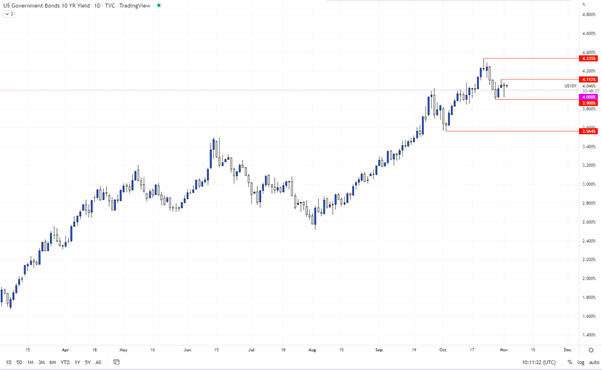
Task: Click the 3.000% label on the price axis
Action: pyautogui.click(x=589, y=184)
